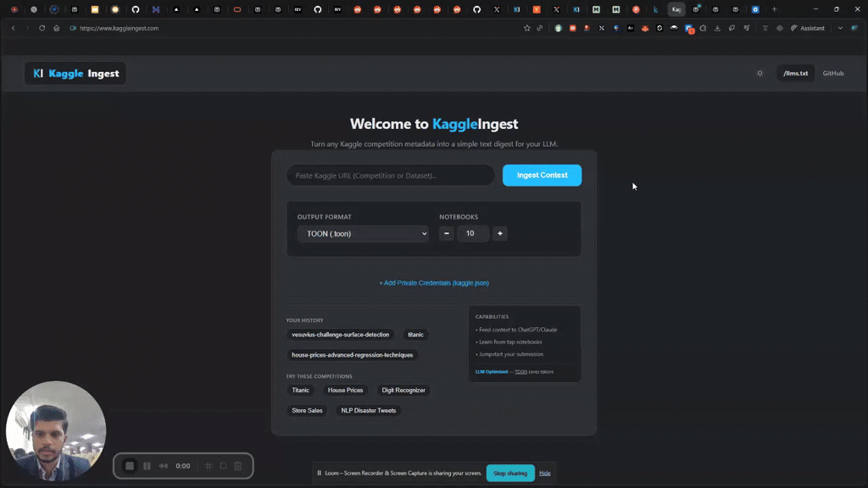
Task: Try the Digit Recognizer competition chip
Action: (403, 390)
